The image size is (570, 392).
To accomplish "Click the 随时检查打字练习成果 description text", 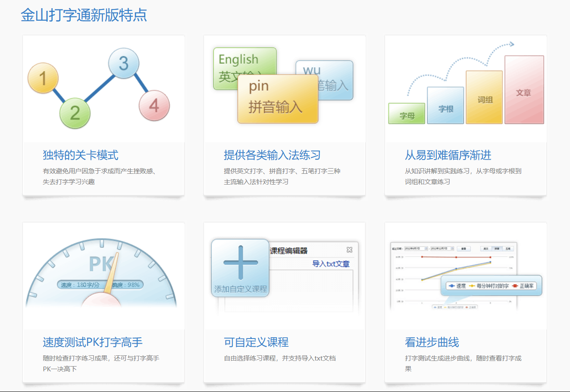I will click(101, 364).
